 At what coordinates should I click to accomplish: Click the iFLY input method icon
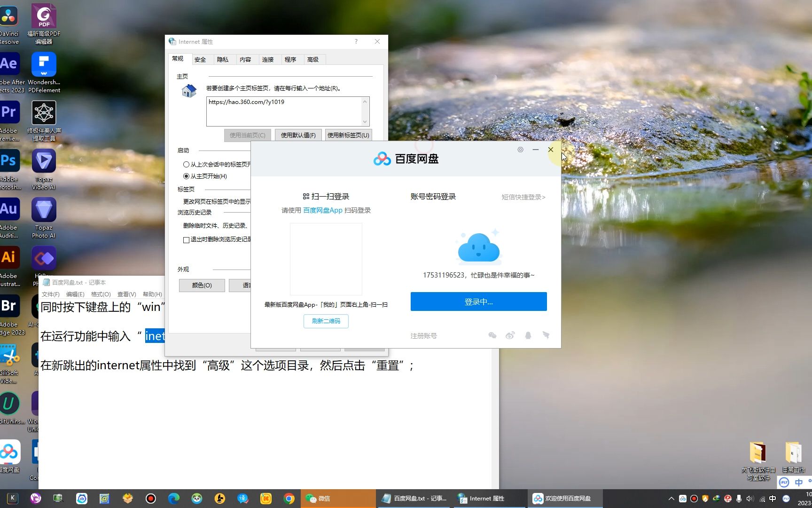pyautogui.click(x=784, y=483)
